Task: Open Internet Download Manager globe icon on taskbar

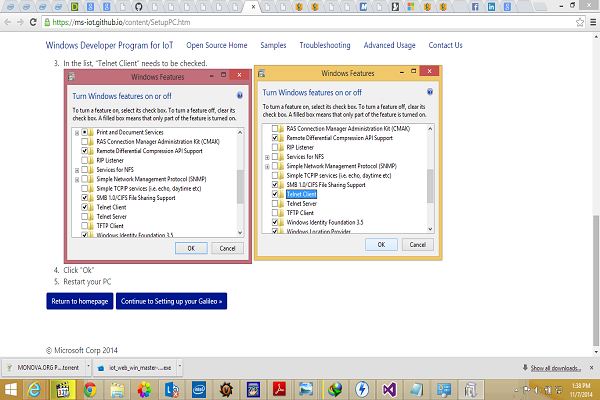Action: click(x=335, y=390)
